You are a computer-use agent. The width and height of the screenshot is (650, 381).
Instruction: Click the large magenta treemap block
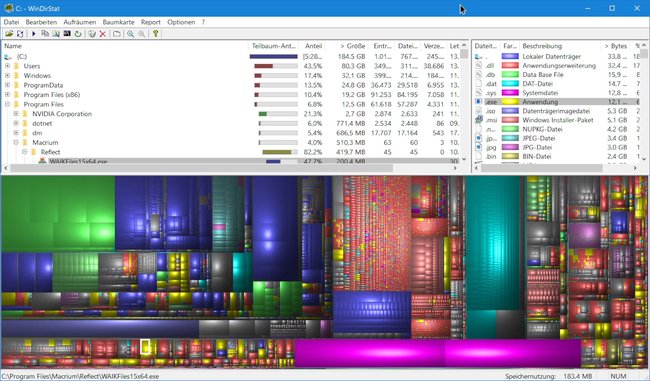[x=437, y=353]
